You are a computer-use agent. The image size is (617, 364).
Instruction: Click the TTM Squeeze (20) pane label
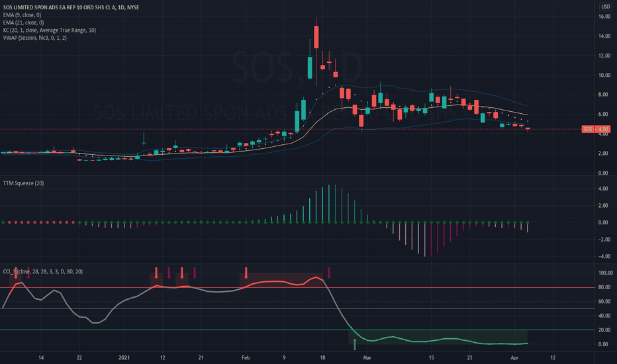[24, 183]
